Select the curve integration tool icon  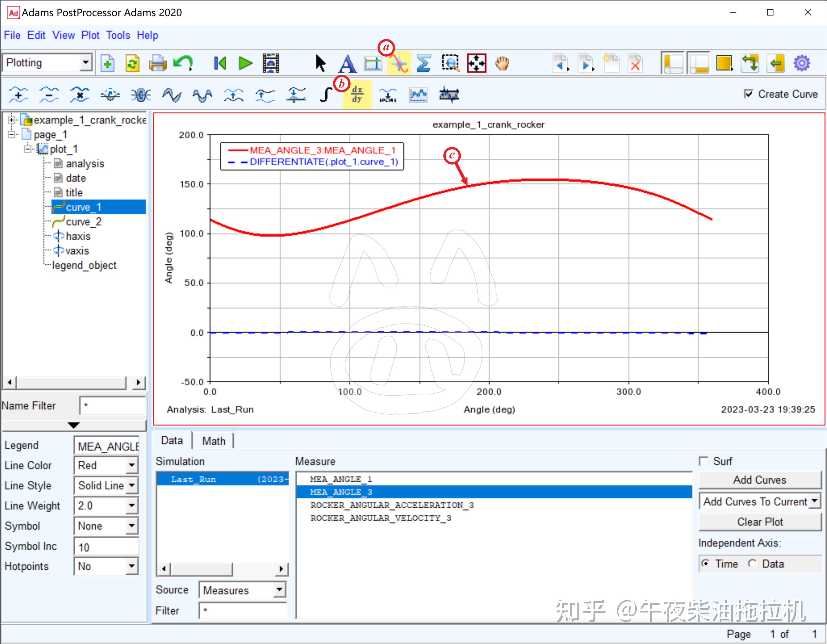pyautogui.click(x=326, y=94)
